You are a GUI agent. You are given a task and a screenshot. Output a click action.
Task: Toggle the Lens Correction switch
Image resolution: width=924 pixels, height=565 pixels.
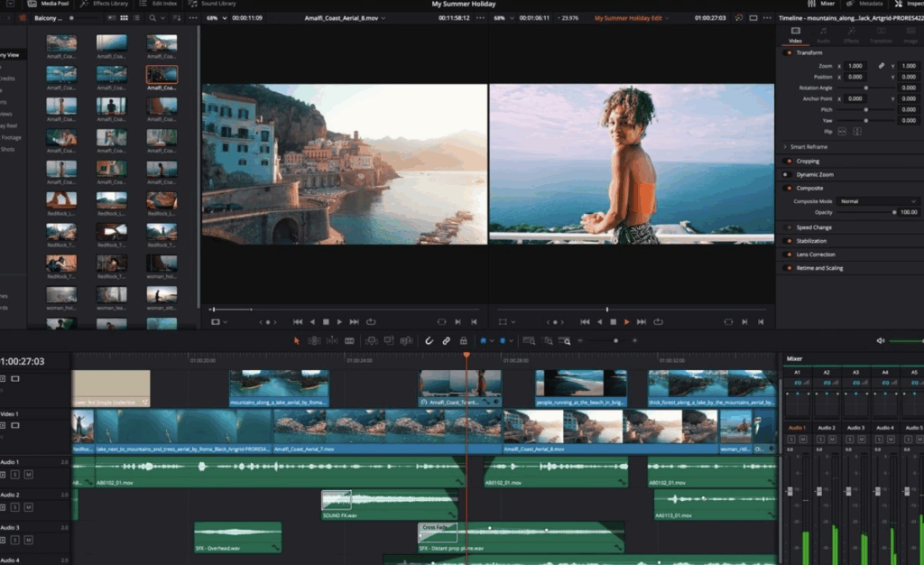tap(789, 255)
